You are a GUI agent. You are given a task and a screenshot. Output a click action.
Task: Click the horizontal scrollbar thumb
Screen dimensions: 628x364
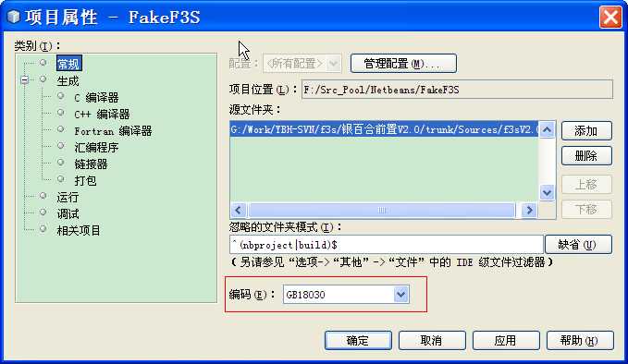click(382, 210)
